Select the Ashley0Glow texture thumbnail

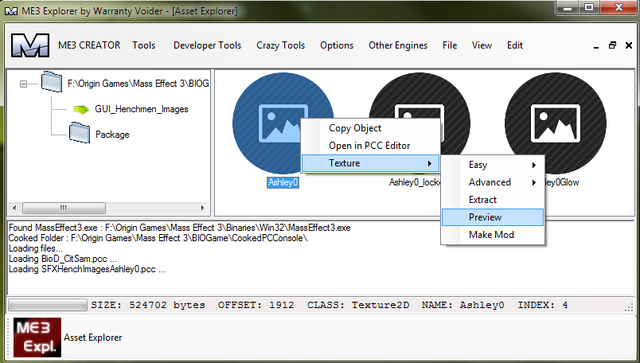click(x=556, y=123)
